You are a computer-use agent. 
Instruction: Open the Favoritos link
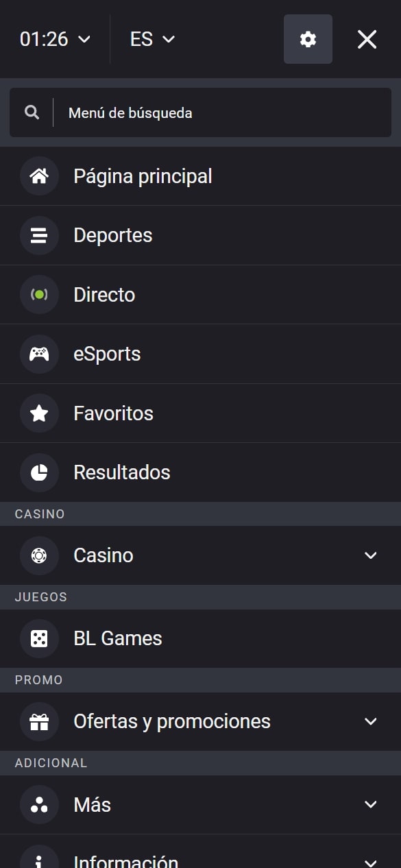(200, 413)
